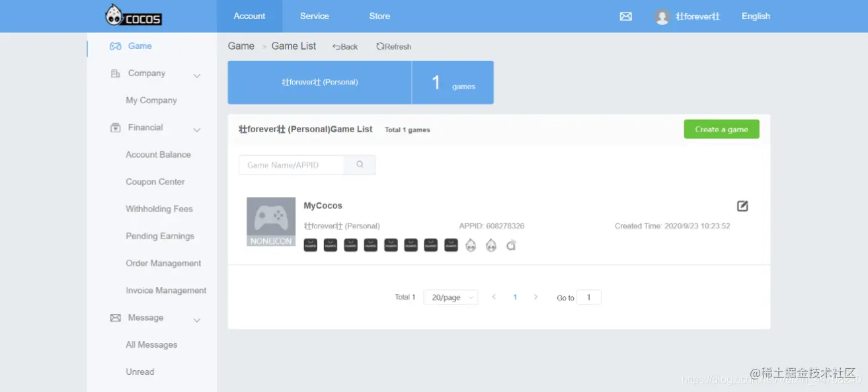Open All Messages in sidebar

(151, 345)
